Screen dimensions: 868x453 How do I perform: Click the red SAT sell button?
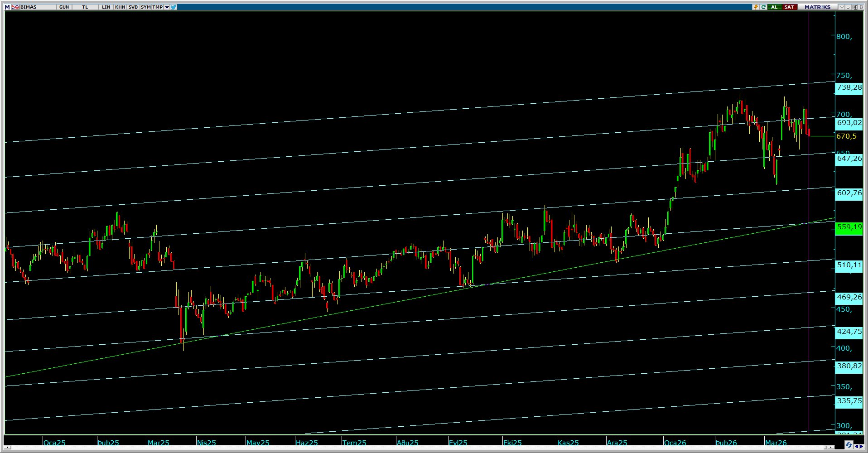click(x=789, y=7)
